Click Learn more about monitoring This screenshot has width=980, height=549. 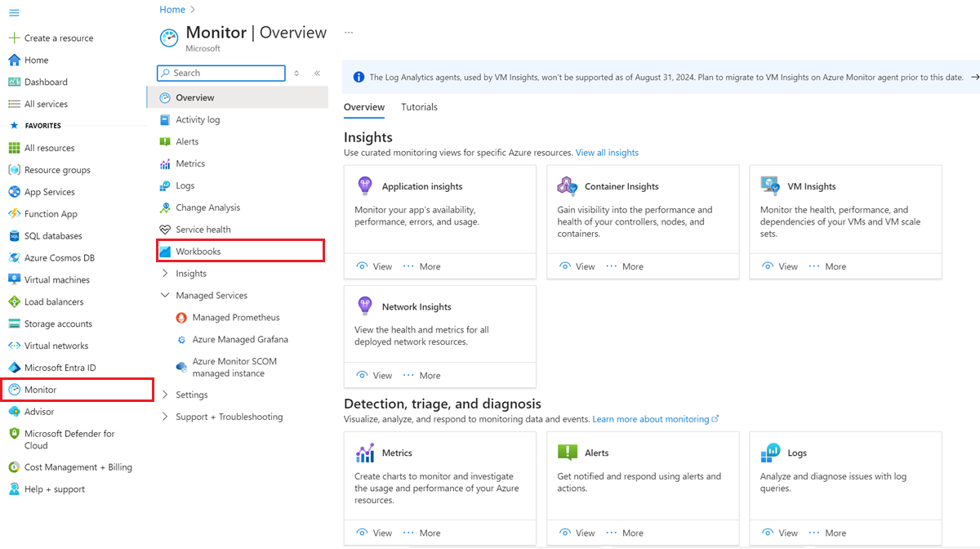[x=651, y=419]
